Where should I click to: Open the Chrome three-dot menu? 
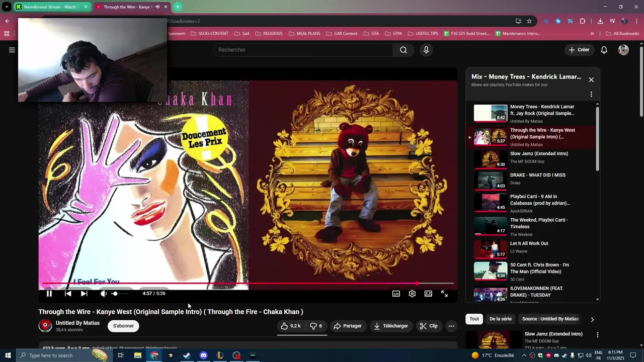point(636,21)
